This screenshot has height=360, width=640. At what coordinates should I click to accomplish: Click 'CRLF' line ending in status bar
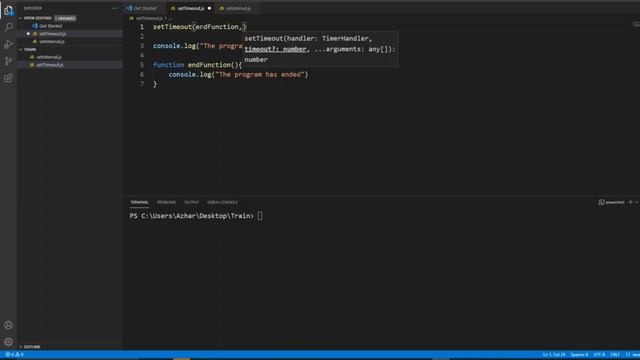point(615,354)
